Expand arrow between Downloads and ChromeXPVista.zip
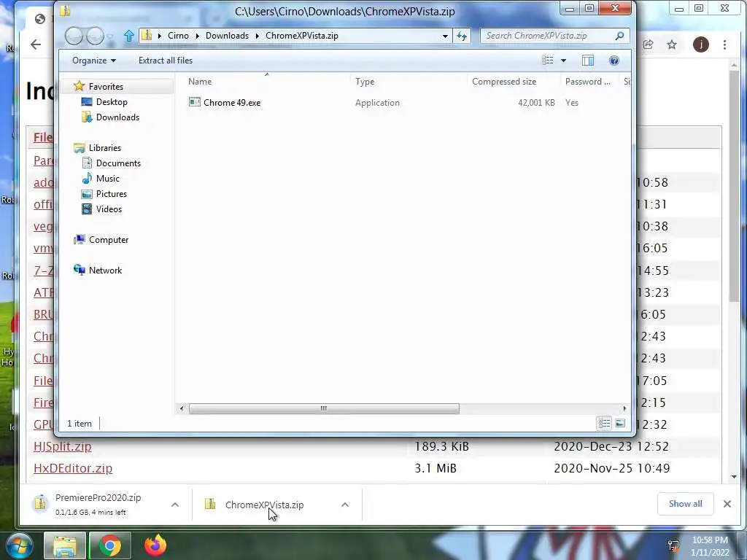Viewport: 747px width, 560px height. coord(258,36)
